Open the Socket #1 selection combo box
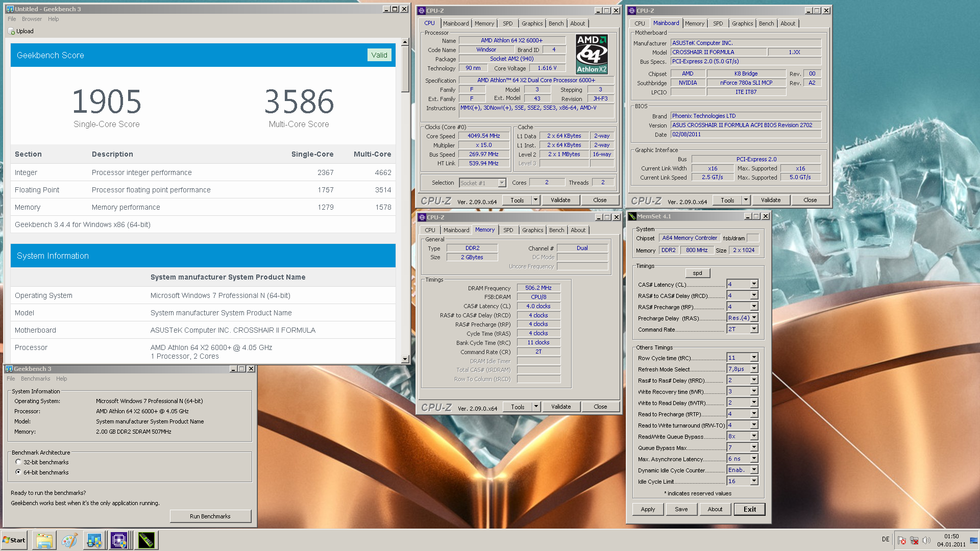The image size is (980, 551). coord(482,183)
